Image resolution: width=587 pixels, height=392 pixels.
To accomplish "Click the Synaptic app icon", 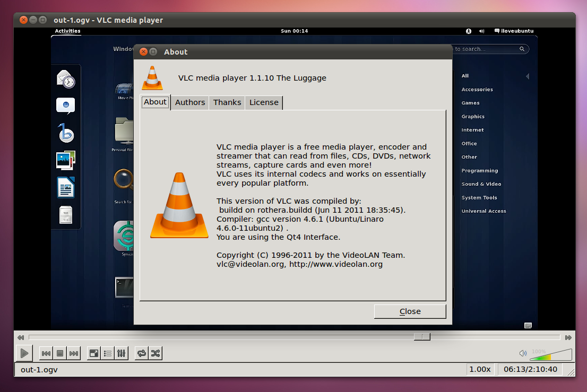I will tap(124, 236).
